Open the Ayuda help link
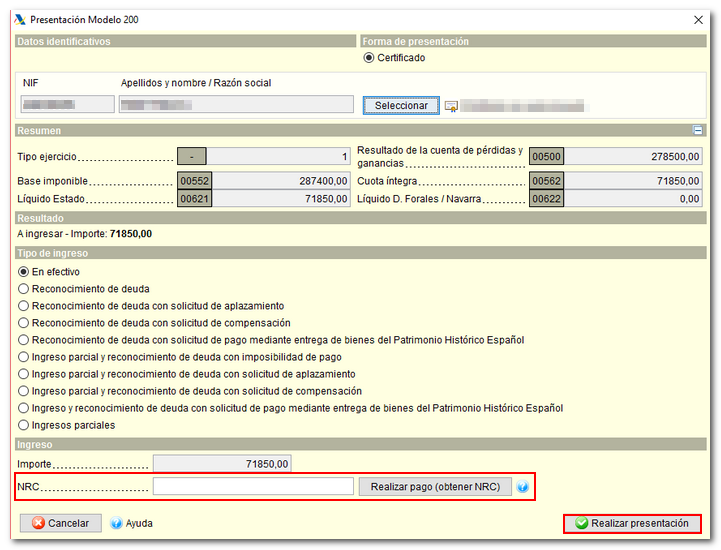 coord(139,523)
